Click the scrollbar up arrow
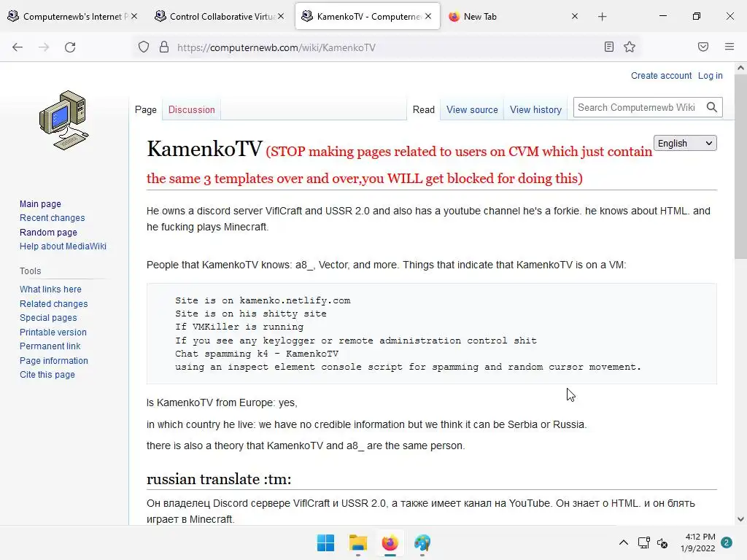Screen dimensions: 747x560 [x=740, y=68]
